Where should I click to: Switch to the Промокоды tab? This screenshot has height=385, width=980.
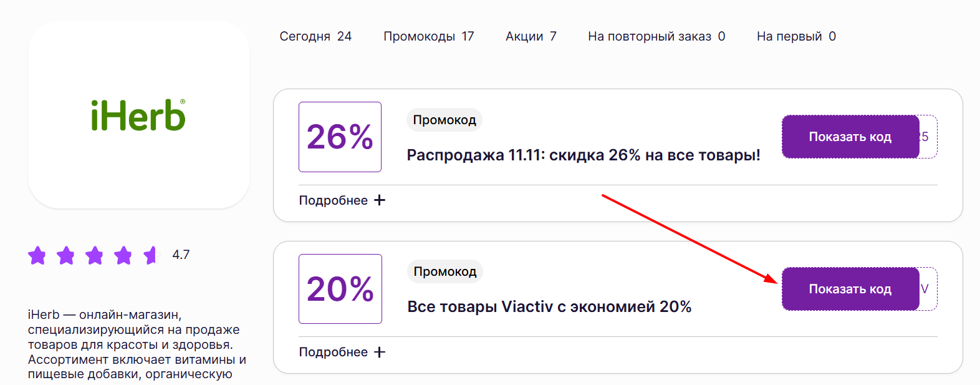point(428,36)
